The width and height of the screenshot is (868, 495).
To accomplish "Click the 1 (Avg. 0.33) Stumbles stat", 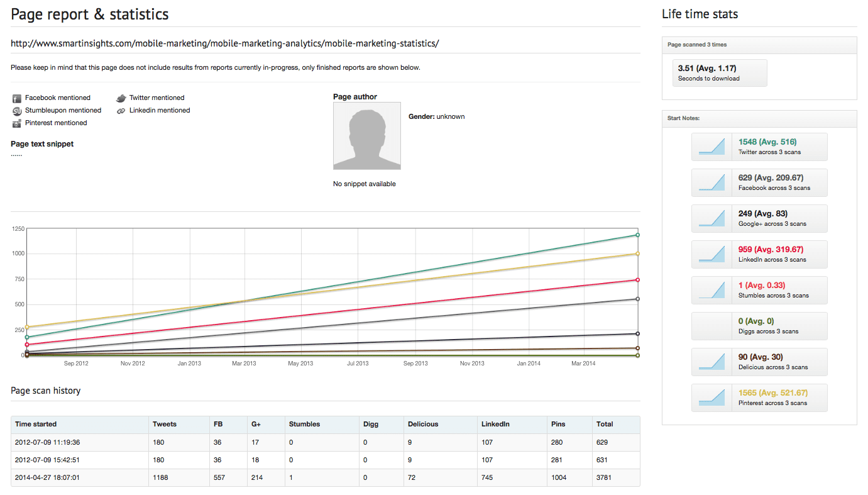I will [762, 286].
